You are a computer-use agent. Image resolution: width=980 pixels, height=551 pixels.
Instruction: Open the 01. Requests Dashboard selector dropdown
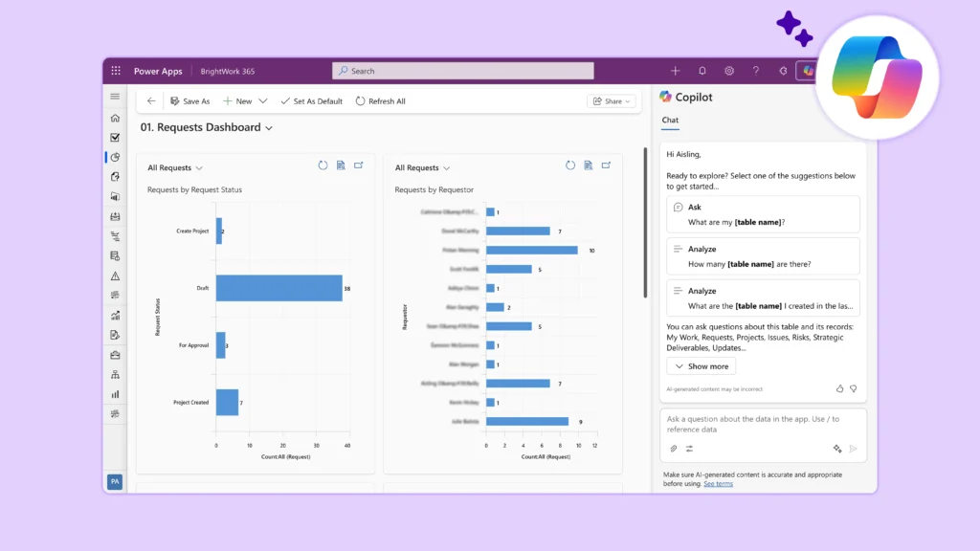(269, 128)
